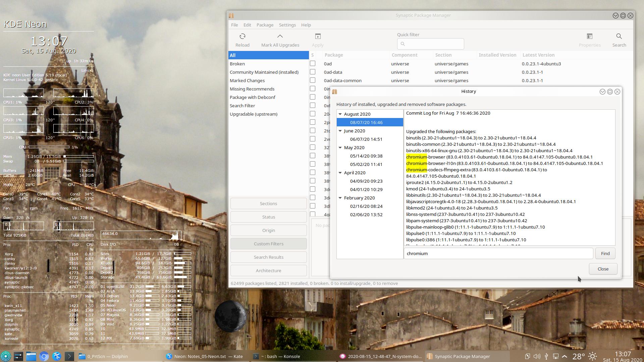
Task: Collapse the May 2020 history group
Action: click(x=340, y=147)
